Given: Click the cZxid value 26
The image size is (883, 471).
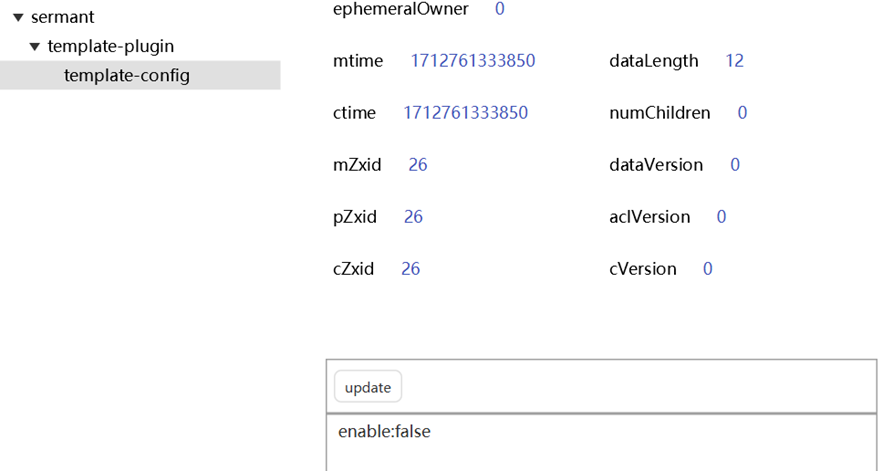Looking at the screenshot, I should point(410,269).
